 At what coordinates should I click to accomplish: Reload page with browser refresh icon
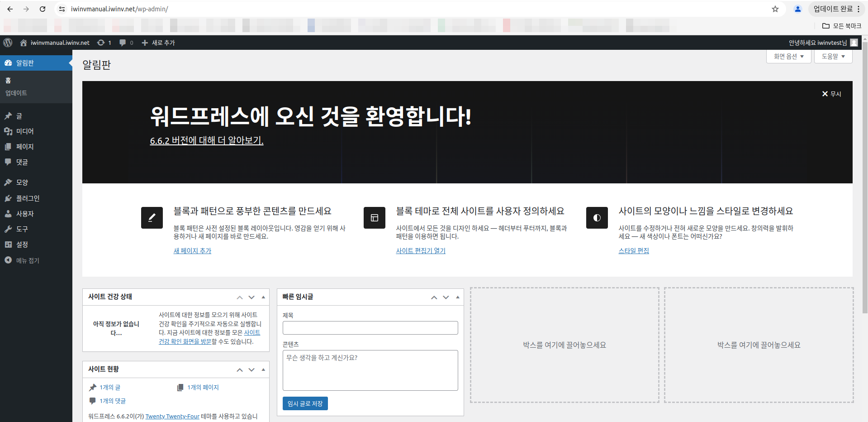(x=43, y=9)
